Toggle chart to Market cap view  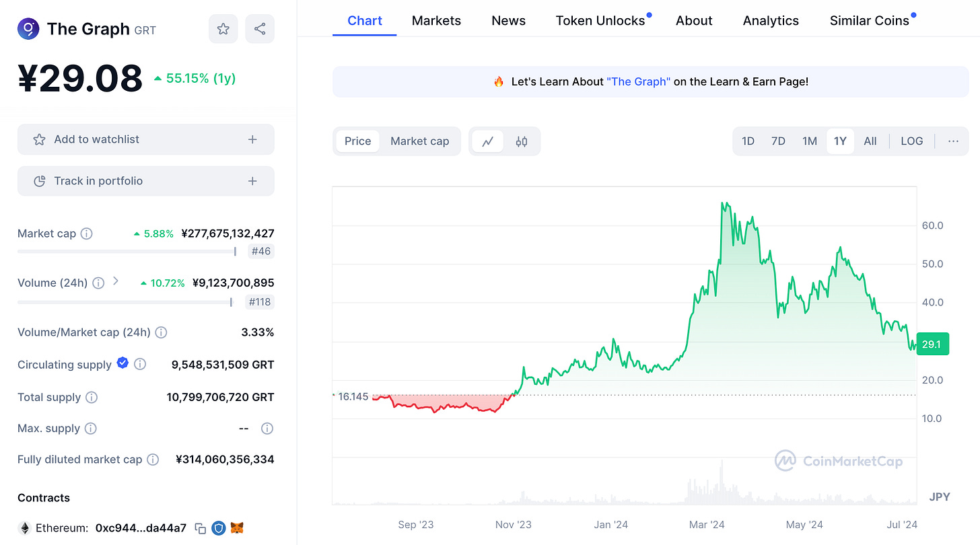coord(419,141)
